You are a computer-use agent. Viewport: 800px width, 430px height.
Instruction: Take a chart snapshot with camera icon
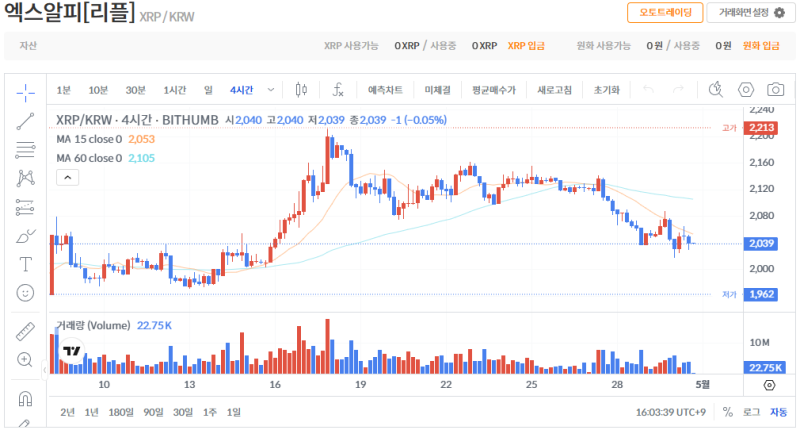[x=776, y=90]
